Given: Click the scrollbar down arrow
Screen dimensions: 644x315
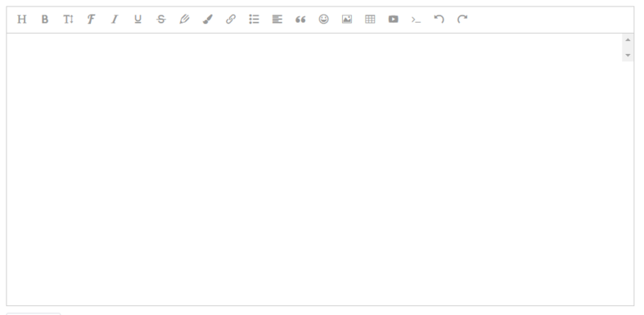Looking at the screenshot, I should click(x=628, y=55).
